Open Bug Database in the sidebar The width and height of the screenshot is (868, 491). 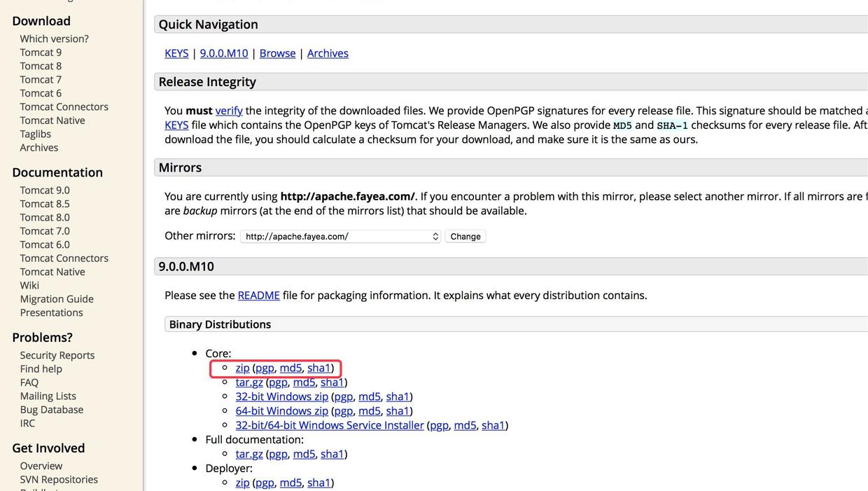pyautogui.click(x=52, y=410)
